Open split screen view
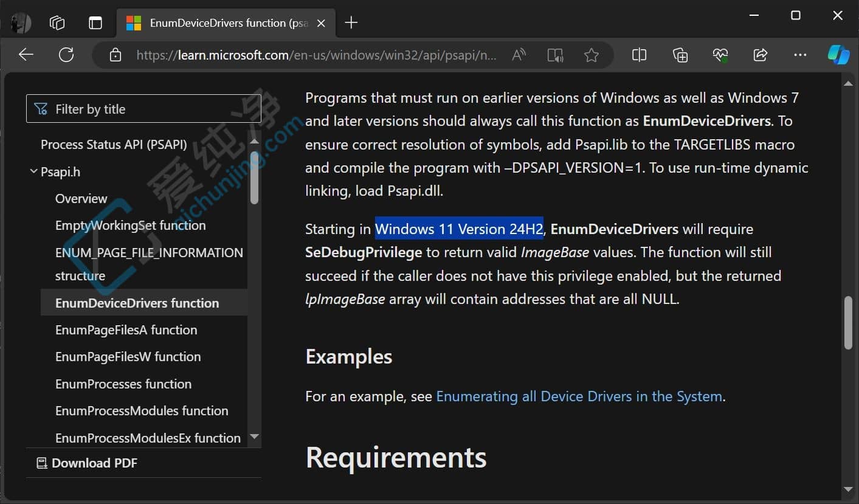 639,55
